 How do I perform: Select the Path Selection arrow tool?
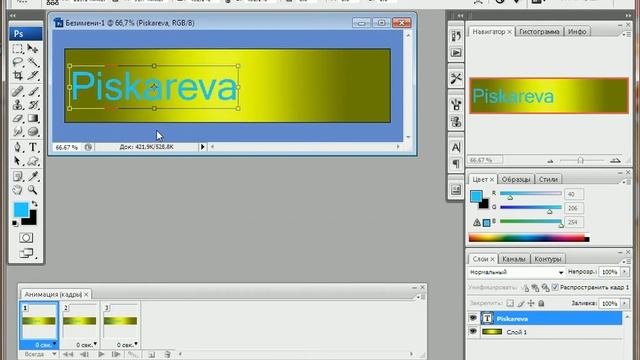point(18,161)
